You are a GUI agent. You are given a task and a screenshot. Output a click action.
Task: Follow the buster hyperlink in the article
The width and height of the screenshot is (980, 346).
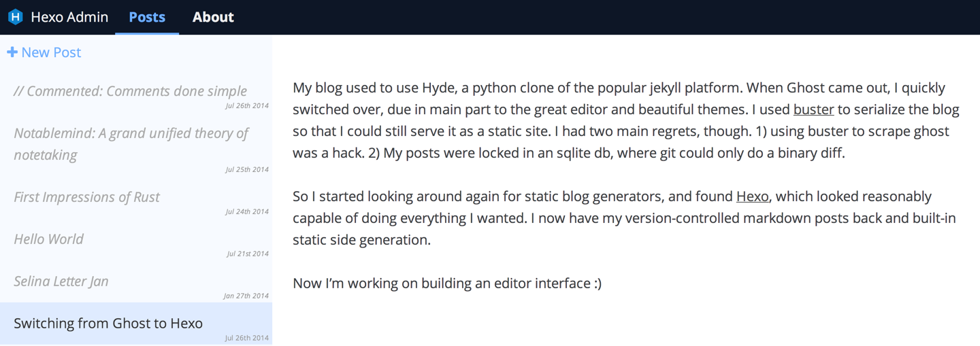[813, 109]
